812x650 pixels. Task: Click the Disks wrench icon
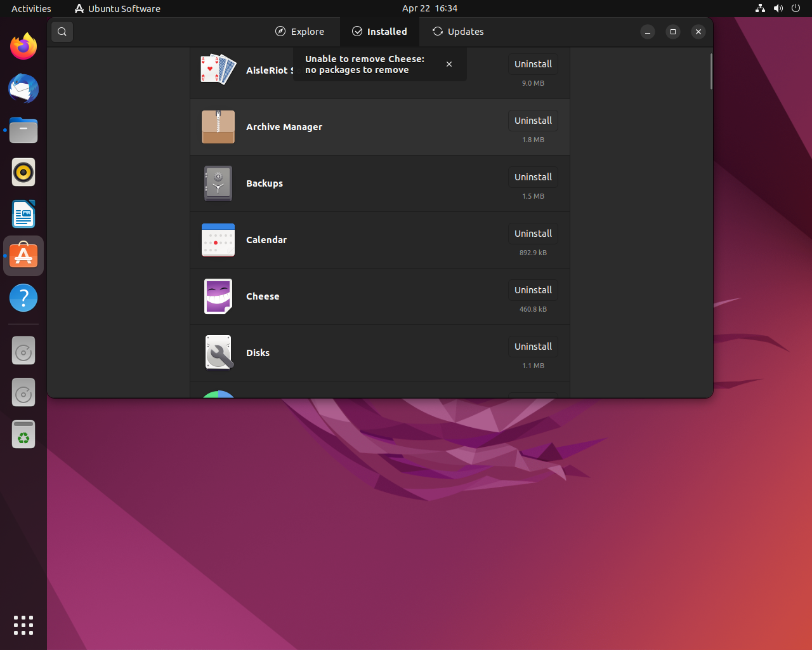pyautogui.click(x=218, y=353)
